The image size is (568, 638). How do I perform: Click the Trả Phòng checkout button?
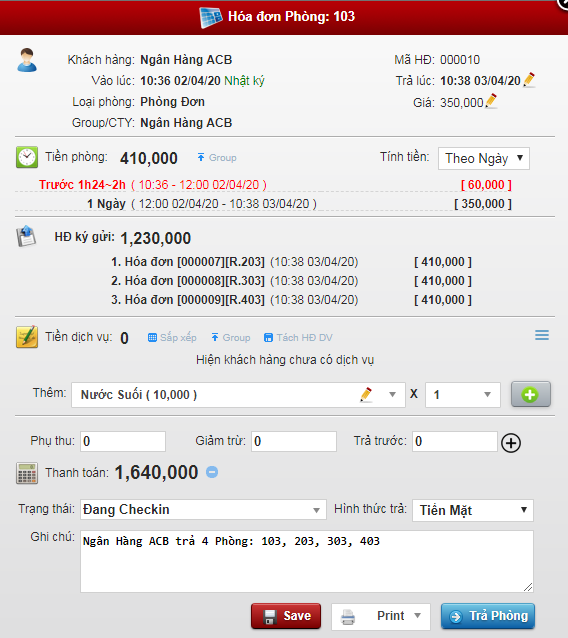(x=487, y=616)
